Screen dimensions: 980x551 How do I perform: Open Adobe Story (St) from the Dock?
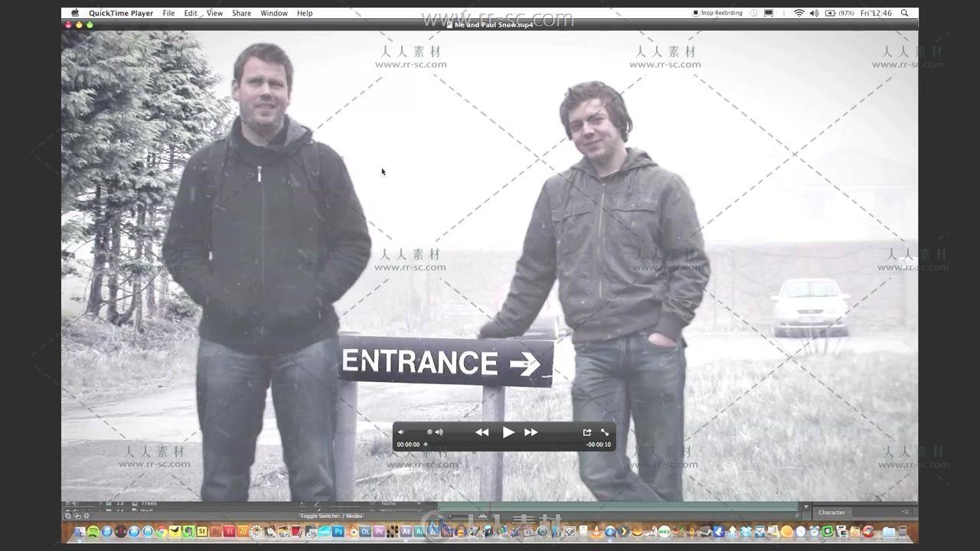pos(202,531)
